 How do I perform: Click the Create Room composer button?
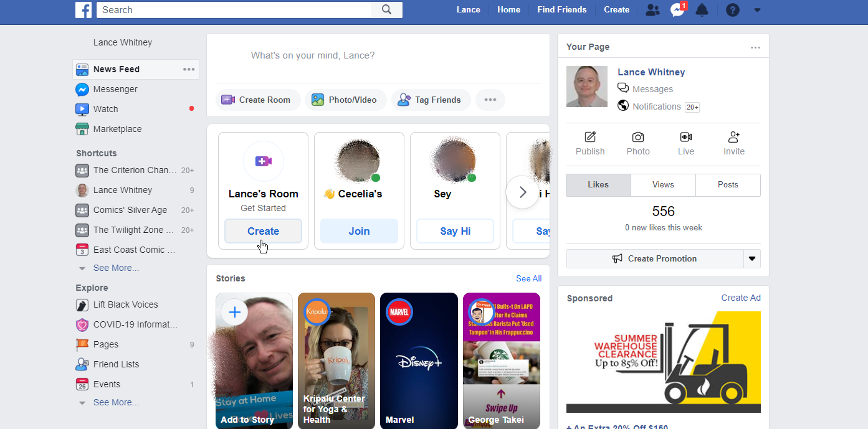[x=258, y=100]
